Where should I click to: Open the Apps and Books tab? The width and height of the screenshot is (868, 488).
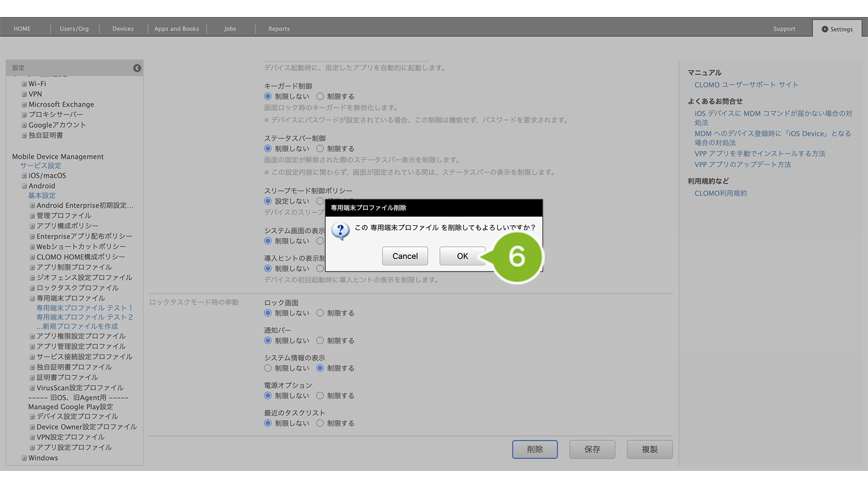176,29
